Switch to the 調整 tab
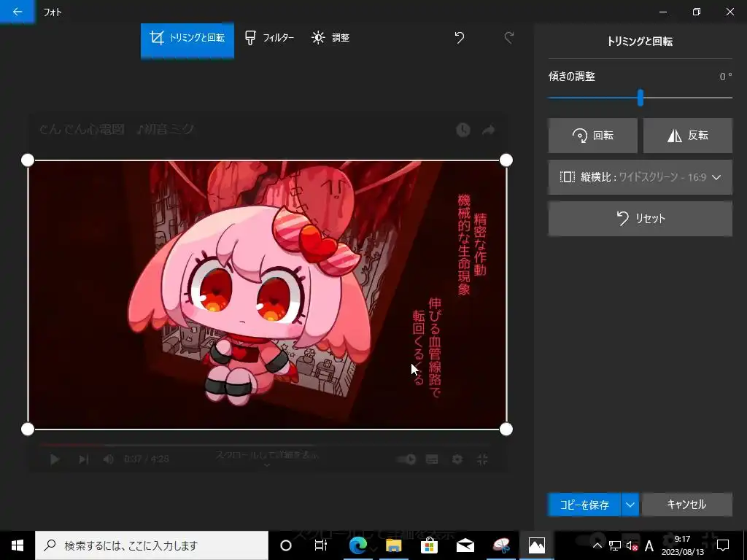 (330, 38)
